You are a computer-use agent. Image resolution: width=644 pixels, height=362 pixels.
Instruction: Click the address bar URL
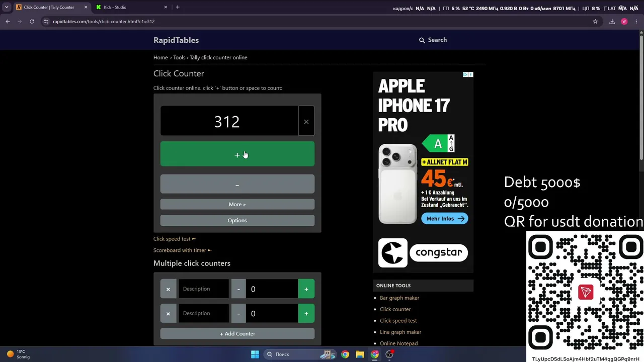click(104, 22)
